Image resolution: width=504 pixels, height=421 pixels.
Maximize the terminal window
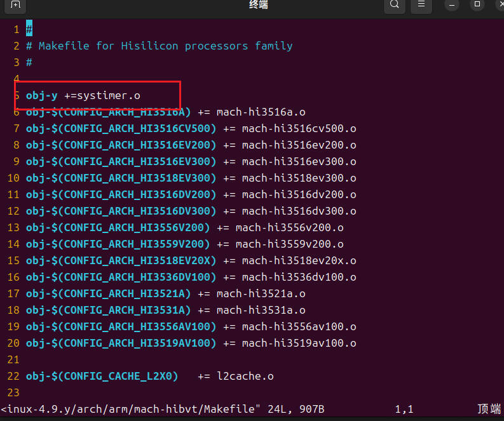[x=477, y=5]
